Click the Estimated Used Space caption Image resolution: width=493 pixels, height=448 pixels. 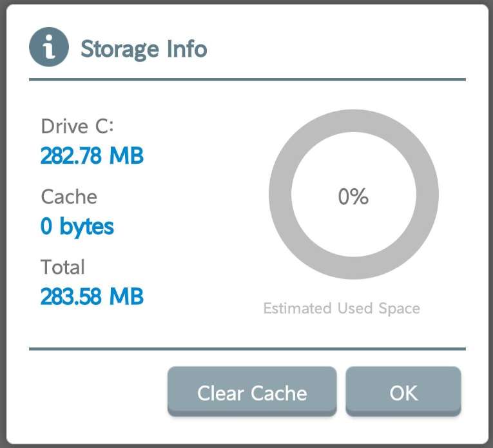coord(342,309)
